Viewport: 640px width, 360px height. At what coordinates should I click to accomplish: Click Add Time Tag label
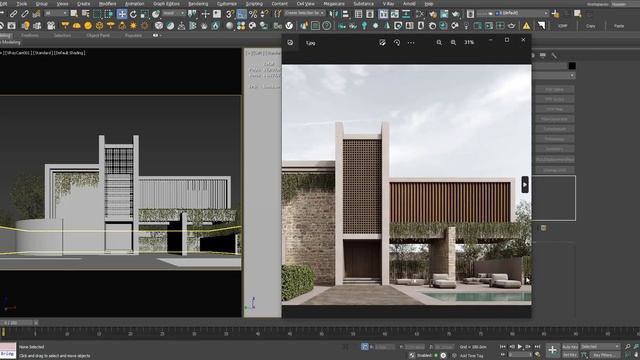[x=471, y=356]
